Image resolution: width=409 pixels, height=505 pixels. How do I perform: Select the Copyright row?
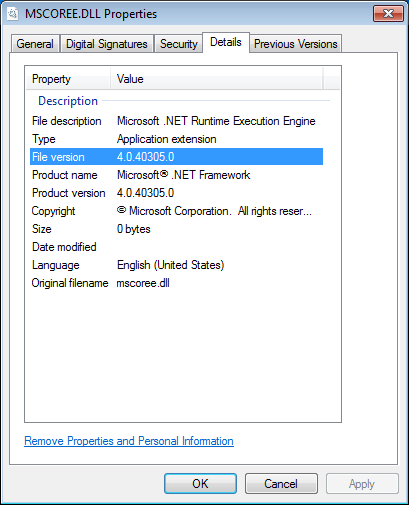176,211
